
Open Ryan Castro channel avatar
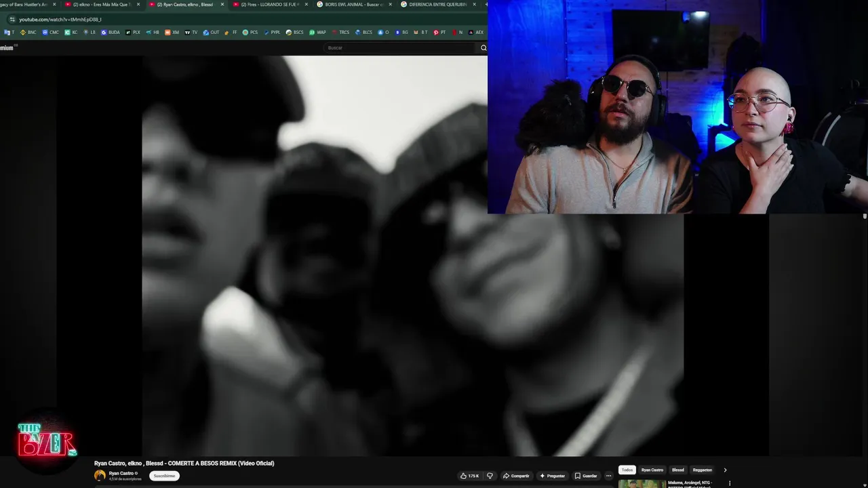point(100,475)
